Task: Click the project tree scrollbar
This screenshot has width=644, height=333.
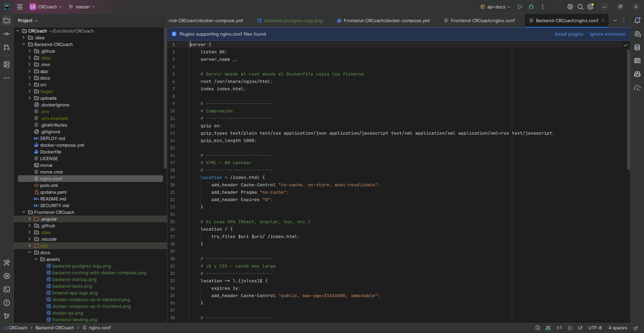Action: (165, 98)
